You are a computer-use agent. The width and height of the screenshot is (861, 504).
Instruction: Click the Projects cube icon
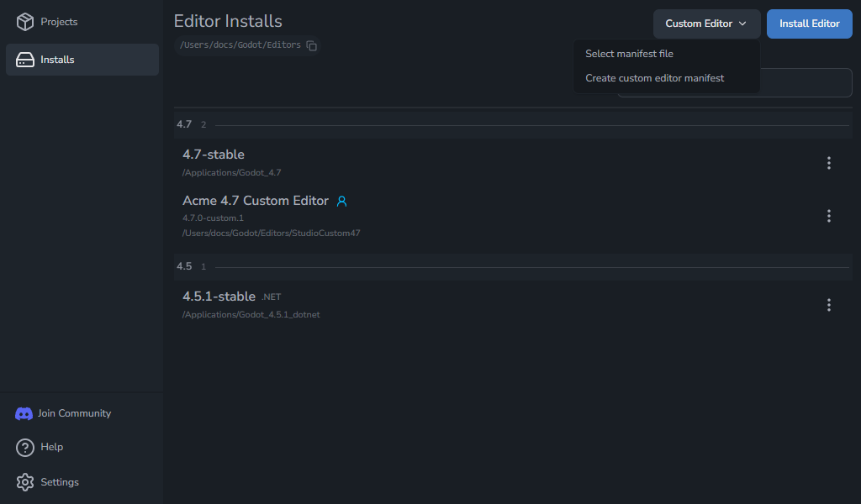(x=24, y=22)
